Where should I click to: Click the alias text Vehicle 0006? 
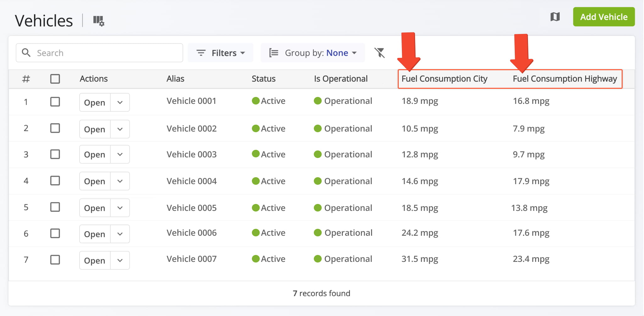tap(192, 233)
